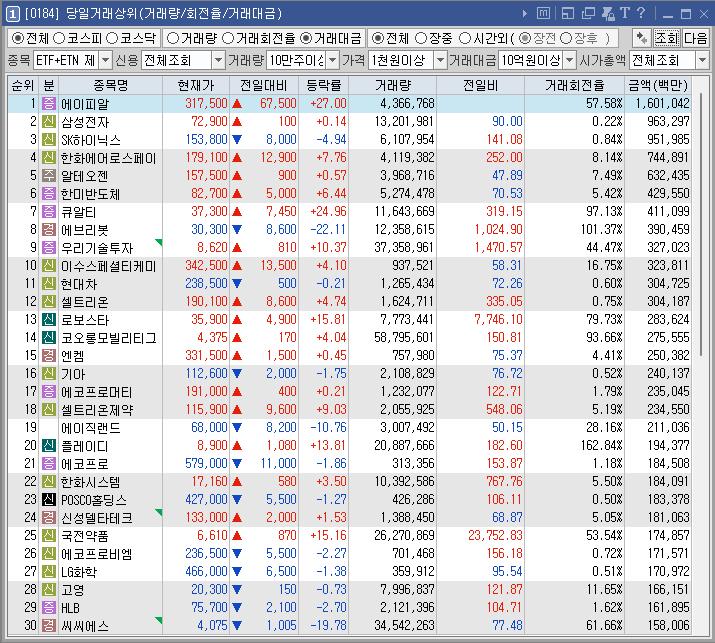Click the 주 badge beside 알테오젠
Viewport: 715px width, 643px height.
tap(49, 176)
